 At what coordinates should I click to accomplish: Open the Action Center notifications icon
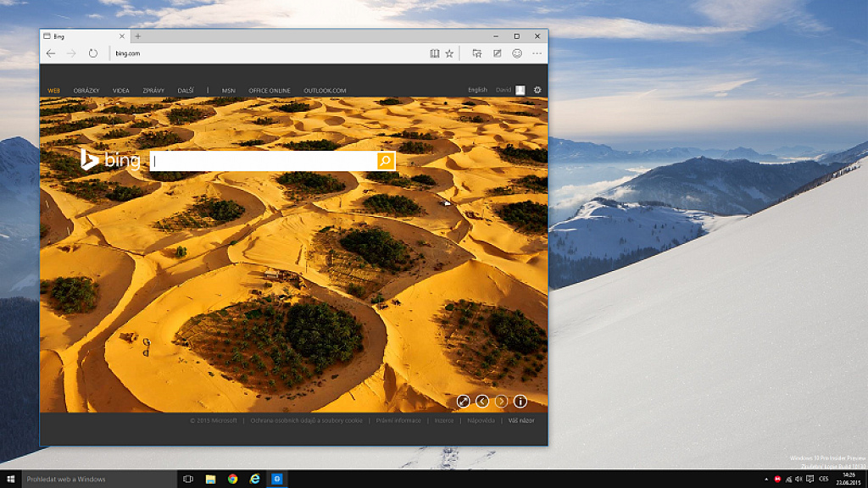pyautogui.click(x=810, y=480)
